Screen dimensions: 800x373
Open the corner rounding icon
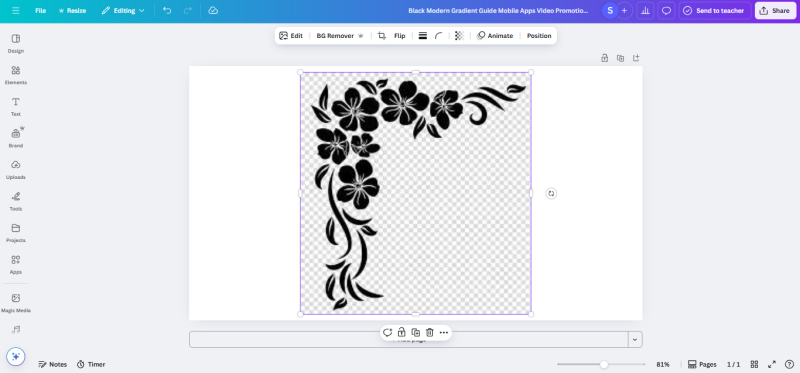pyautogui.click(x=438, y=36)
